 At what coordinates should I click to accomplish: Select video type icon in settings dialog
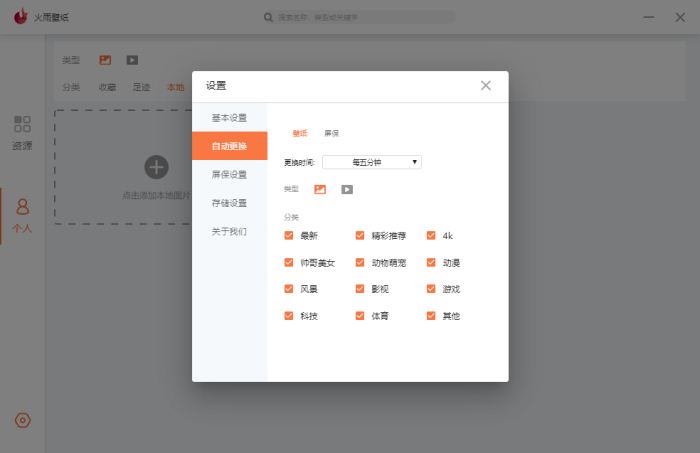(346, 189)
